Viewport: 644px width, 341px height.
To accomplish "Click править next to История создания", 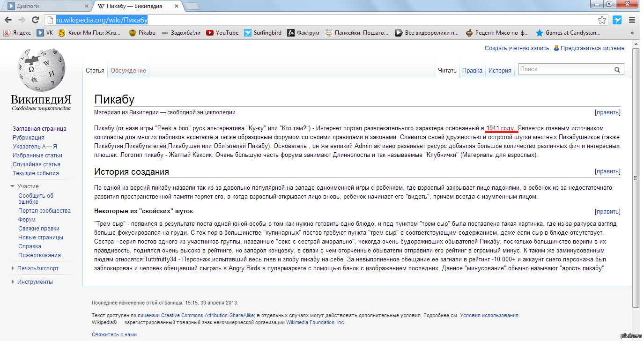I will [x=607, y=171].
